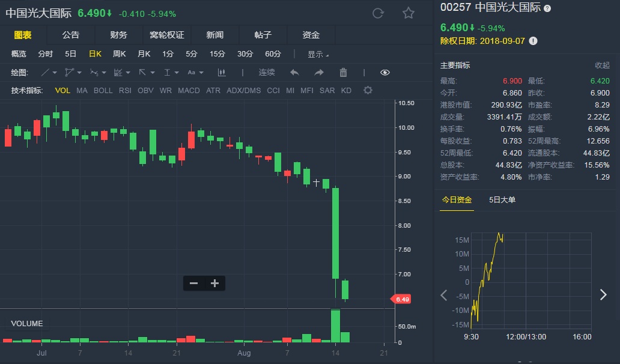Toggle drawing visibility with the eye icon
620x364 pixels.
pos(385,73)
